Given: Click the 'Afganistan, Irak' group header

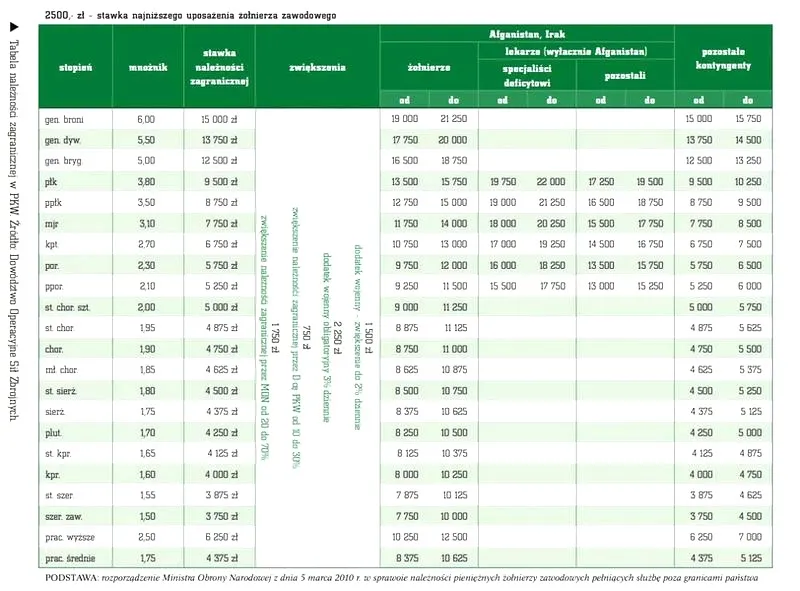Looking at the screenshot, I should 527,34.
